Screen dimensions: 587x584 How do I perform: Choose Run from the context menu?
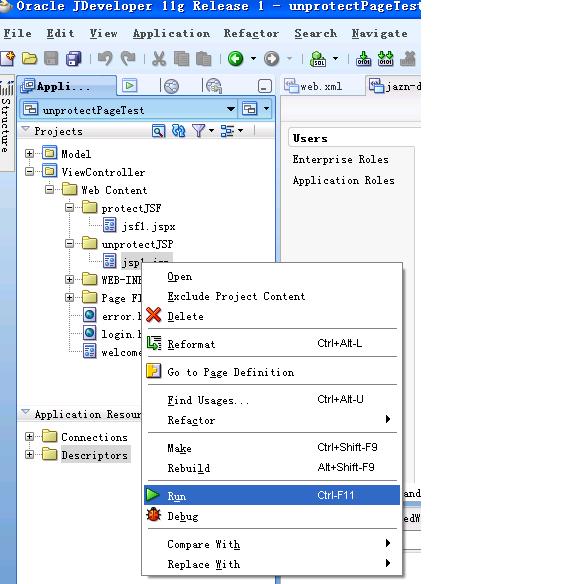pos(272,495)
